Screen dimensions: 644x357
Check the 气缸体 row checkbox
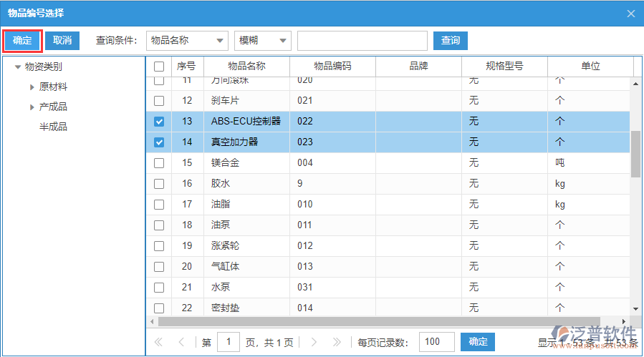159,267
